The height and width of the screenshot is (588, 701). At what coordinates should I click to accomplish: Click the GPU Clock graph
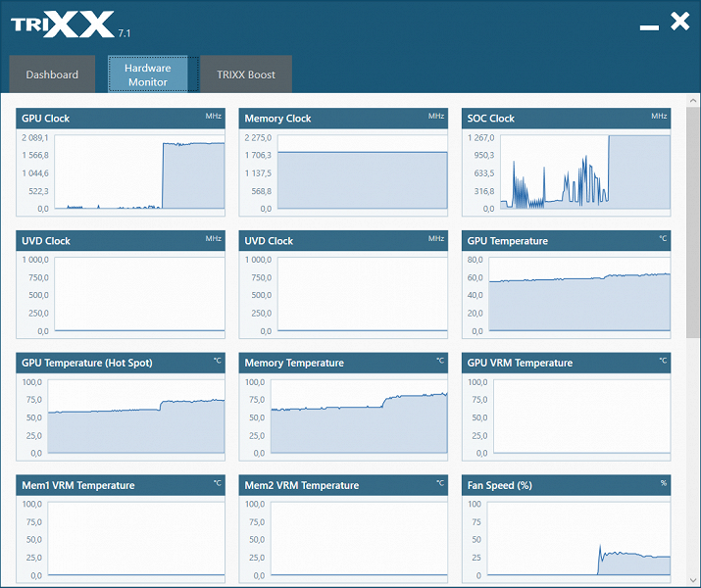point(139,172)
